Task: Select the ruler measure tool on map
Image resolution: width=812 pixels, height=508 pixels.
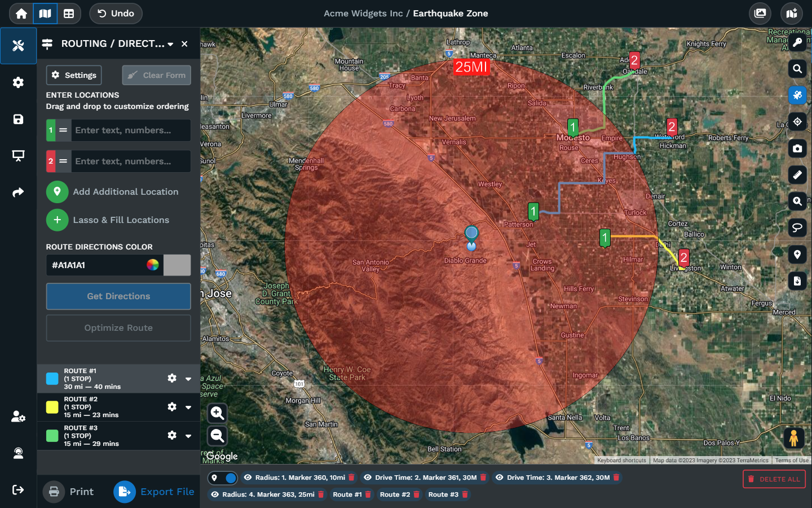Action: [x=797, y=175]
